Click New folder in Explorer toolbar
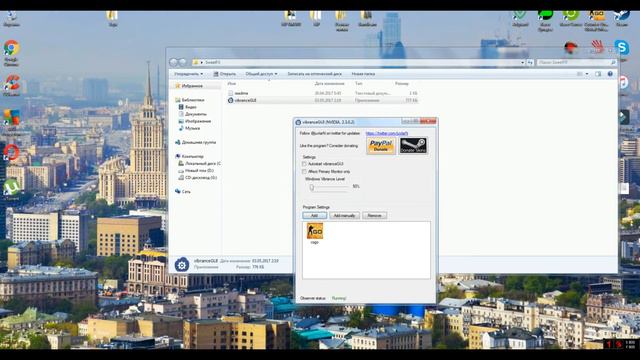 point(363,74)
